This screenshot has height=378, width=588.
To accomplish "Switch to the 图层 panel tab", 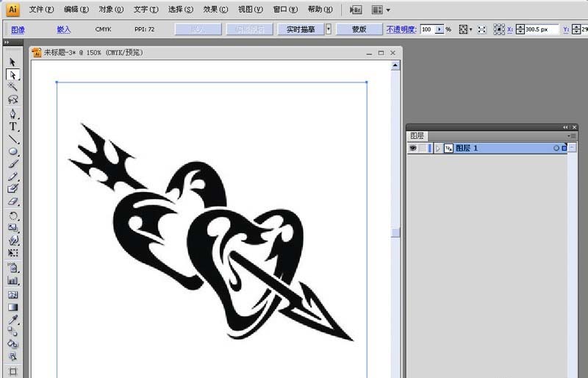I will tap(417, 136).
